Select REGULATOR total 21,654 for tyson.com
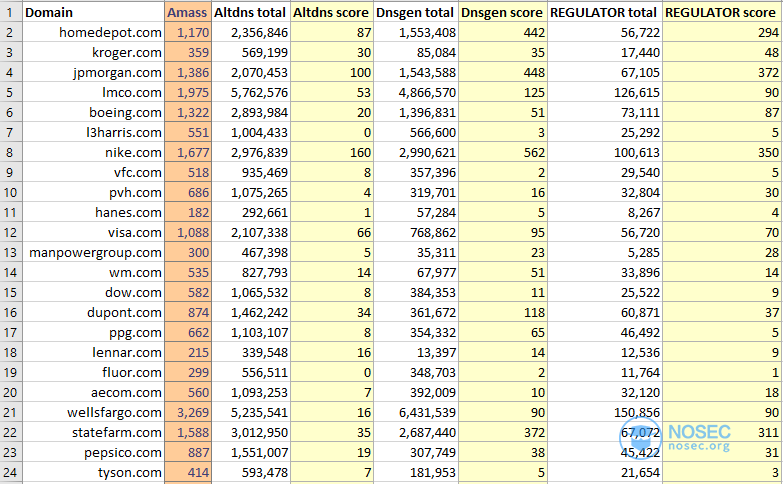 point(605,472)
